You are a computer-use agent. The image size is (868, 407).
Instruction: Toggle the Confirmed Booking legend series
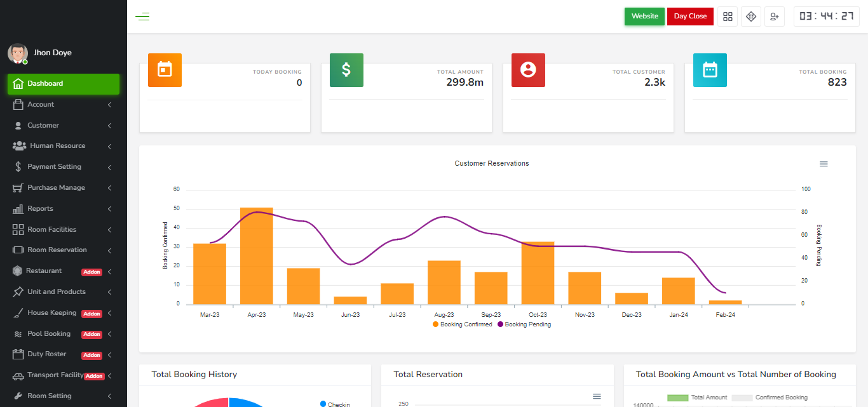point(770,397)
